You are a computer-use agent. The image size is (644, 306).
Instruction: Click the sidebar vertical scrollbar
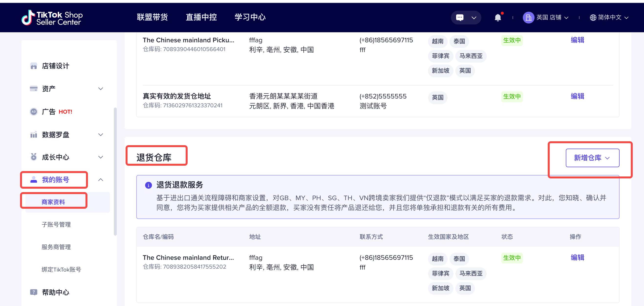click(x=115, y=171)
